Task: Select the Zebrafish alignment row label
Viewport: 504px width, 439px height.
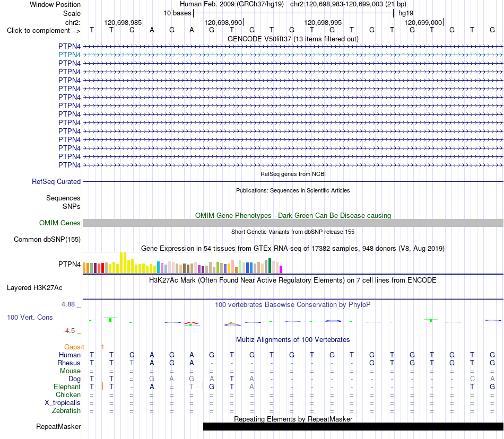Action: coord(66,410)
